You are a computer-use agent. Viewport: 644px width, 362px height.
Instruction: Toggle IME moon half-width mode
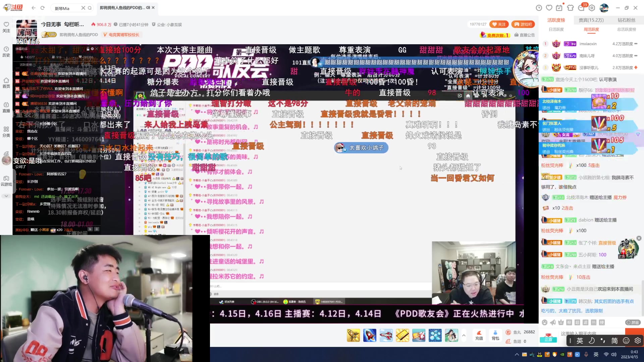pyautogui.click(x=592, y=341)
